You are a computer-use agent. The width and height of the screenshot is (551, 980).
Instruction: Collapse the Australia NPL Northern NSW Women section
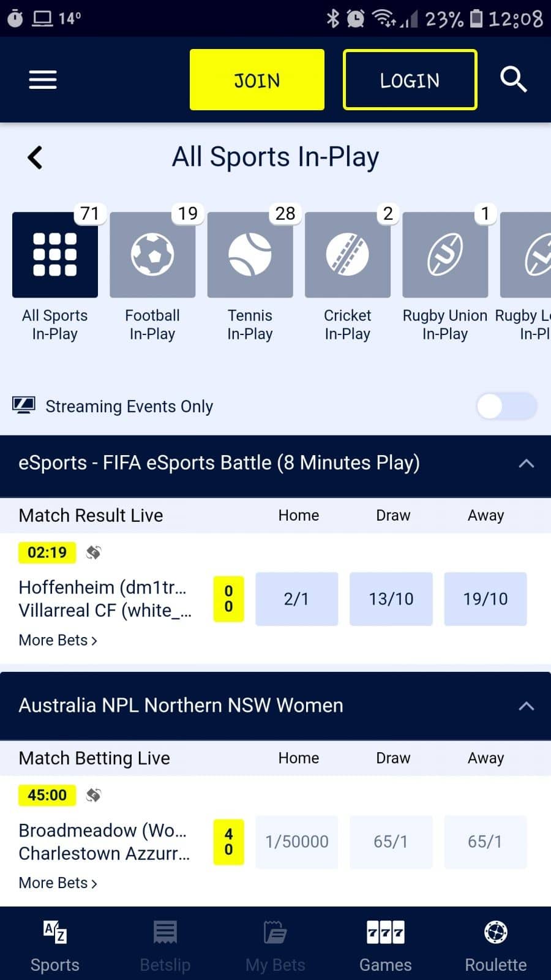526,706
